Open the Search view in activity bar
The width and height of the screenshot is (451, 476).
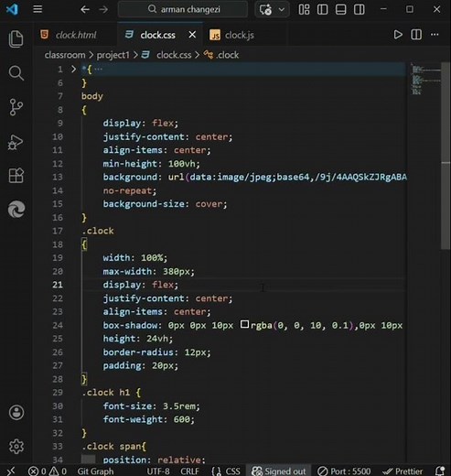[x=16, y=72]
